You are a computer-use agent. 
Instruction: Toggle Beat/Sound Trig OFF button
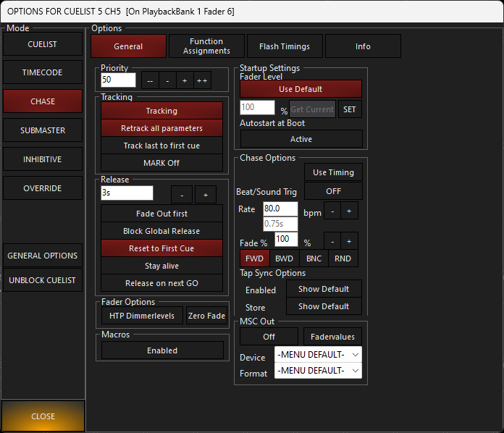(x=333, y=191)
